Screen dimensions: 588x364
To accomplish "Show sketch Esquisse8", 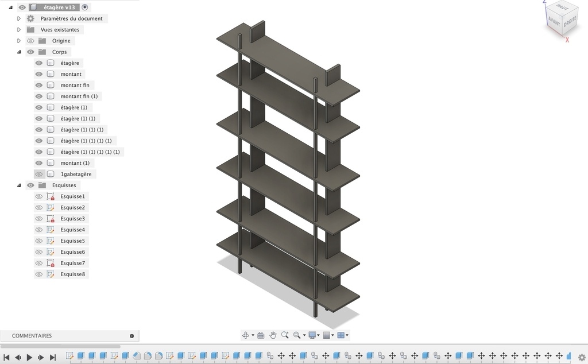I will 39,274.
